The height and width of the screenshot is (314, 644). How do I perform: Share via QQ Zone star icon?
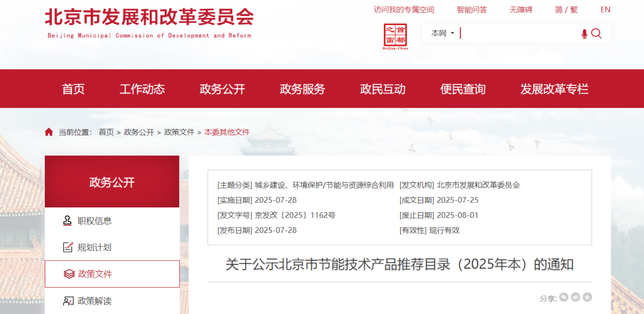[587, 297]
